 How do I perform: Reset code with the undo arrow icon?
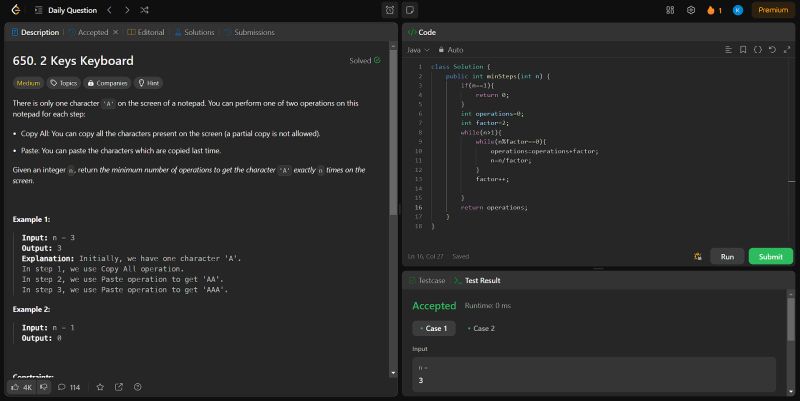771,49
